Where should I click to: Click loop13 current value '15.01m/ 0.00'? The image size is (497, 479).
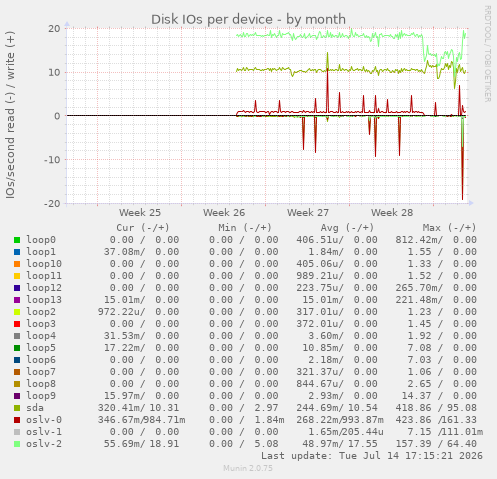[141, 300]
